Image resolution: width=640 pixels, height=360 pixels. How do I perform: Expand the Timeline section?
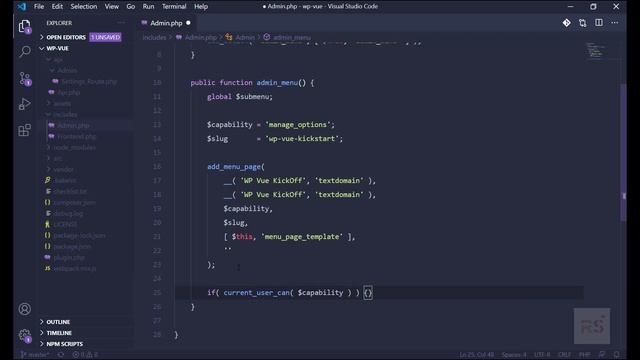(59, 333)
